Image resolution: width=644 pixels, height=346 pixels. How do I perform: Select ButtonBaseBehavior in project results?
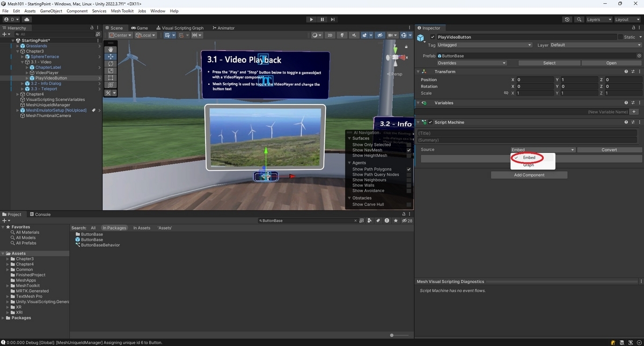(x=100, y=245)
